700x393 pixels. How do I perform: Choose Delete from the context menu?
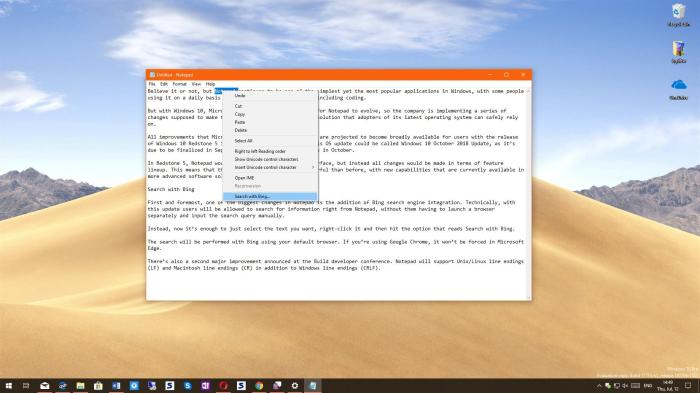click(x=270, y=130)
